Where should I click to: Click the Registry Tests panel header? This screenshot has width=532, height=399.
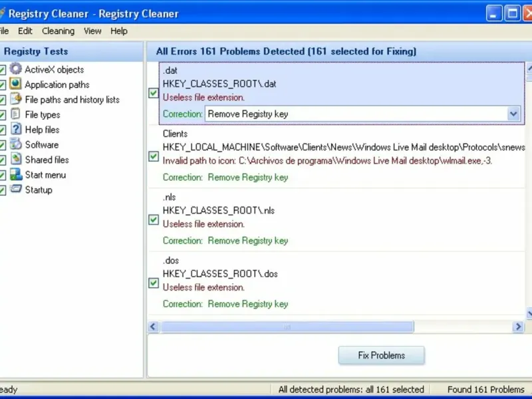(x=71, y=52)
